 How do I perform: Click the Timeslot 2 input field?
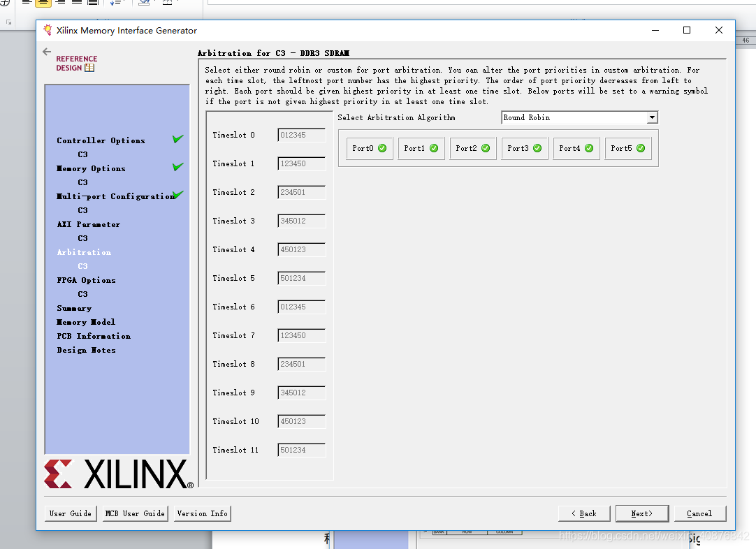click(x=302, y=192)
